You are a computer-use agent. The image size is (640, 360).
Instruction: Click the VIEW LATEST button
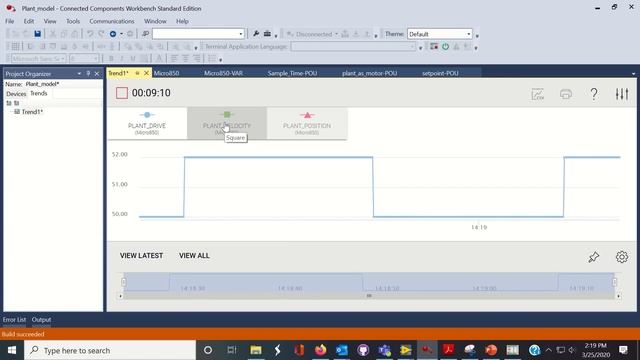pyautogui.click(x=141, y=256)
